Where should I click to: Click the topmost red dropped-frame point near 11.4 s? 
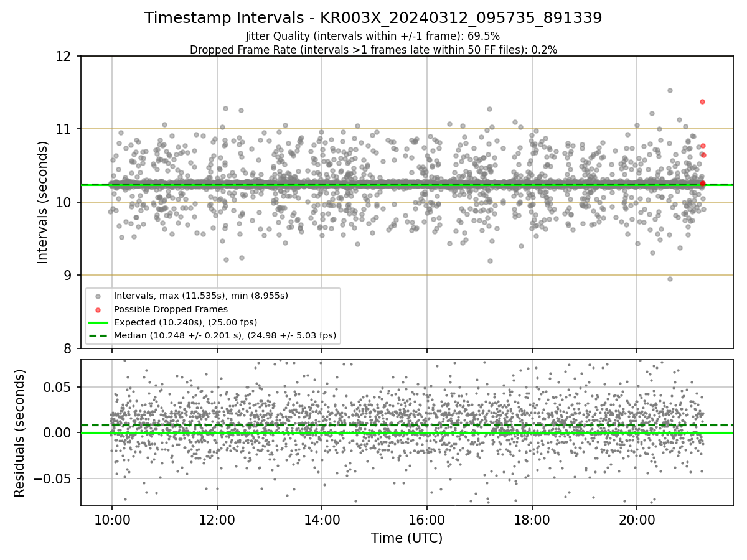[x=702, y=101]
